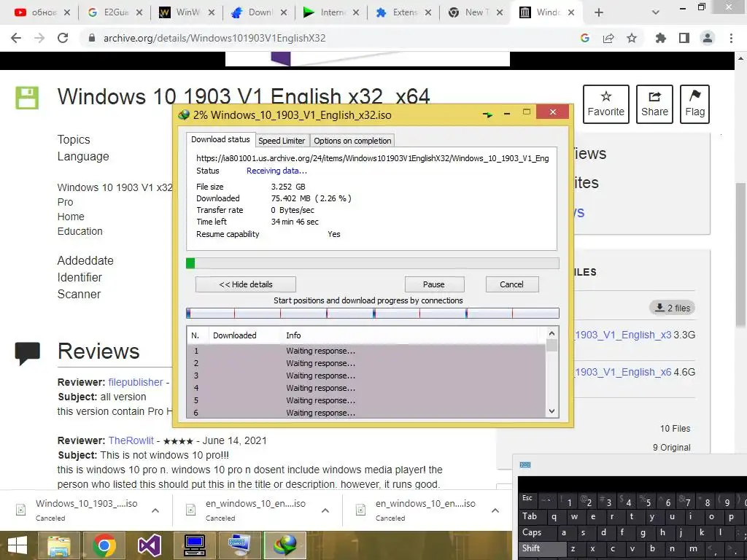Viewport: 747px width, 560px height.
Task: Toggle the Chrome side panel icon
Action: [x=684, y=38]
